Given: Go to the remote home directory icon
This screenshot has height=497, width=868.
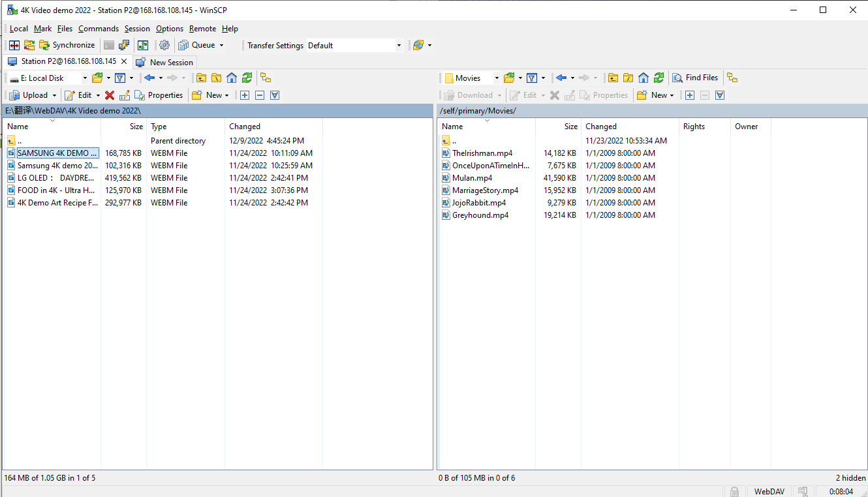Looking at the screenshot, I should tap(643, 78).
